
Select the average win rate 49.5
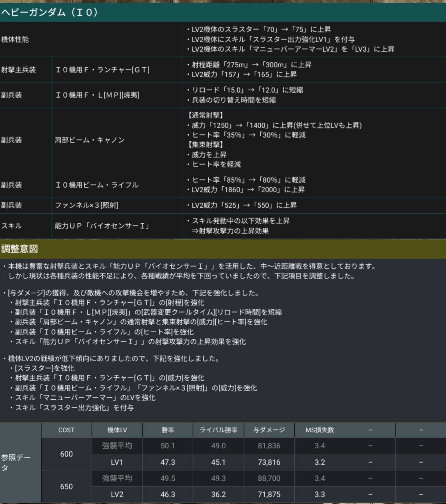point(168,478)
